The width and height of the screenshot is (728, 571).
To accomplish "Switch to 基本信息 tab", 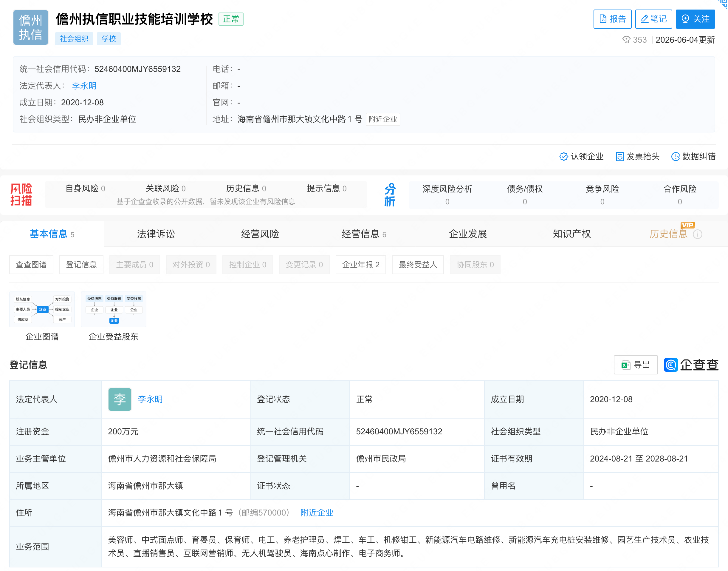I will 52,234.
